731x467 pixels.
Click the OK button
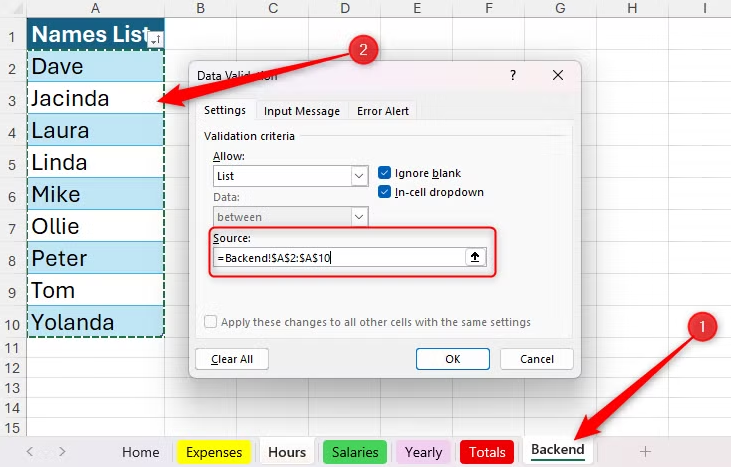tap(453, 359)
